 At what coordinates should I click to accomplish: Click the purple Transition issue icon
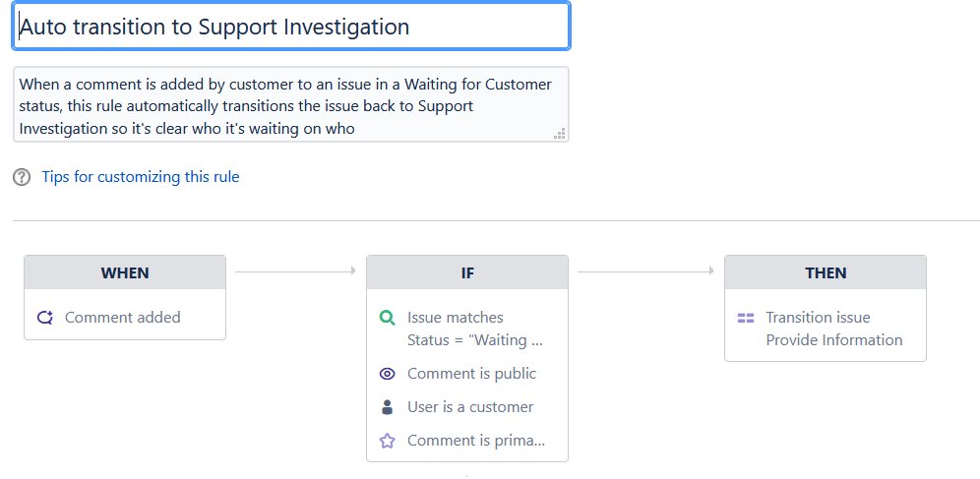click(746, 318)
